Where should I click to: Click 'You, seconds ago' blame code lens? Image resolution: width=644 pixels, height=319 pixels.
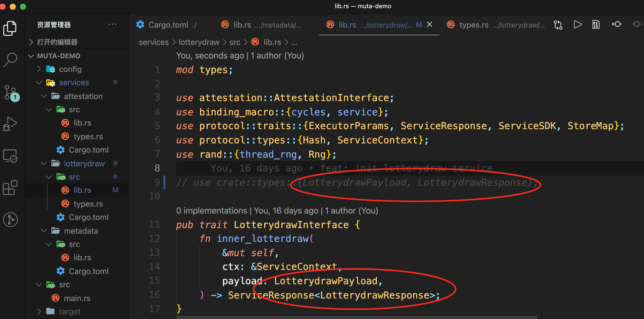click(210, 56)
